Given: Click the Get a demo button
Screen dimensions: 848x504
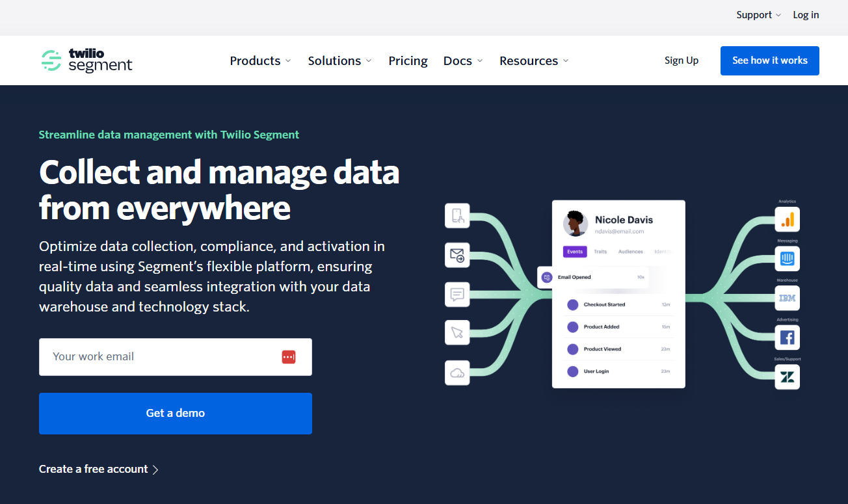Looking at the screenshot, I should pyautogui.click(x=176, y=414).
